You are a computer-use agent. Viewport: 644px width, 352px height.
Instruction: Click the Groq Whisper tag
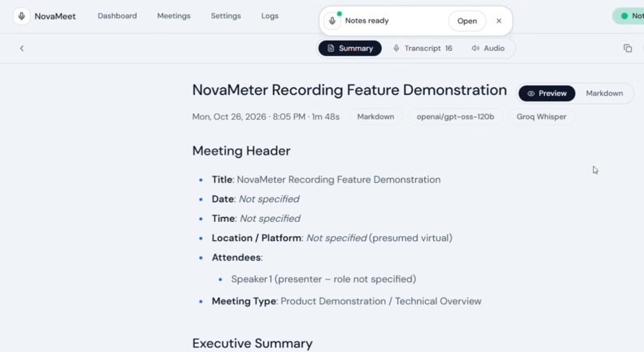[x=541, y=117]
